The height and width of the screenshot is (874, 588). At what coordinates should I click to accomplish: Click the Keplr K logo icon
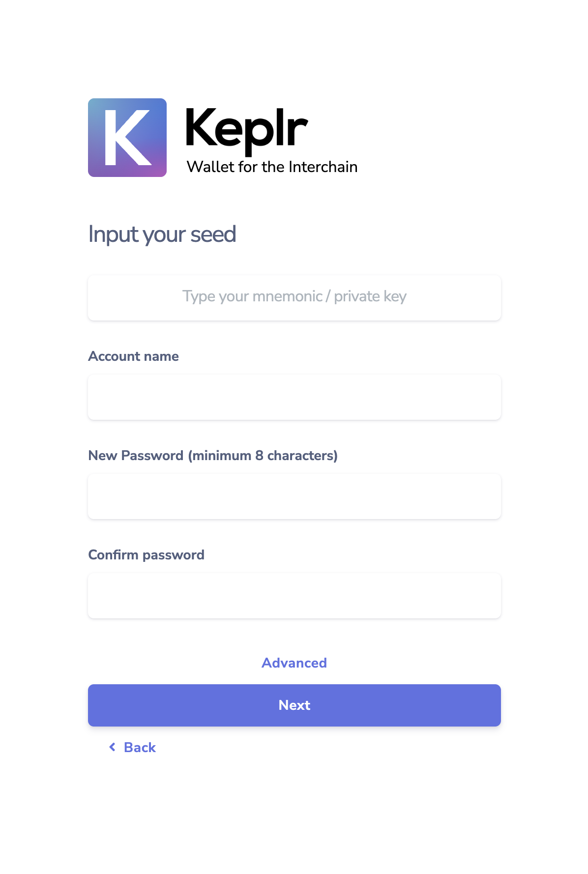pyautogui.click(x=127, y=138)
